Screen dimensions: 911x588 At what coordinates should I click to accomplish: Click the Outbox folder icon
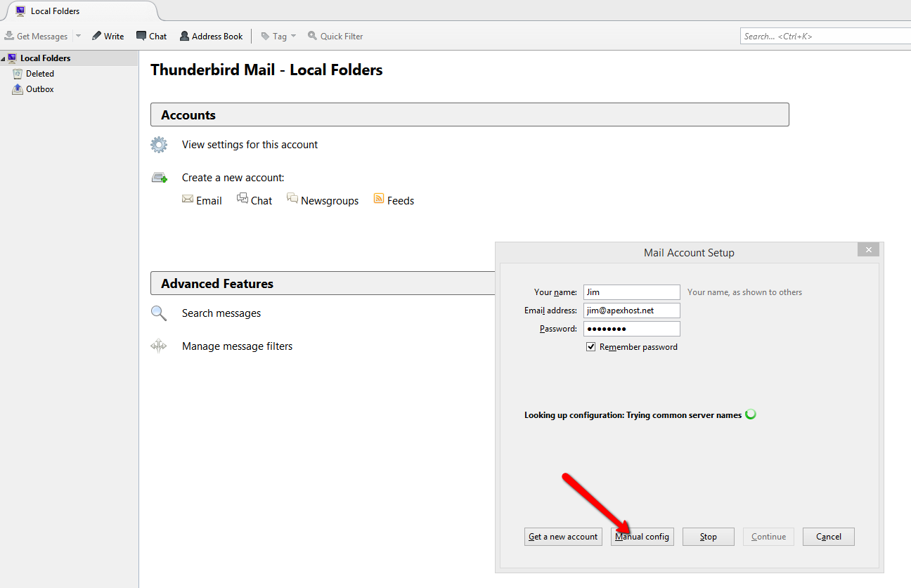18,89
